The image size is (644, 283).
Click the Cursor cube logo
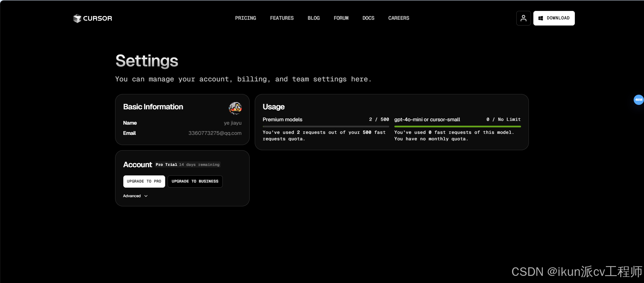(77, 18)
